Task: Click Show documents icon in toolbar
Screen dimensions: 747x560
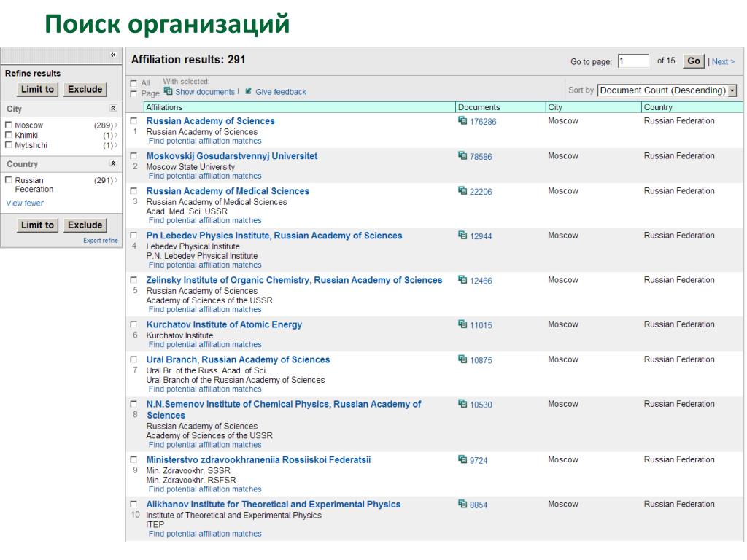Action: click(x=169, y=91)
